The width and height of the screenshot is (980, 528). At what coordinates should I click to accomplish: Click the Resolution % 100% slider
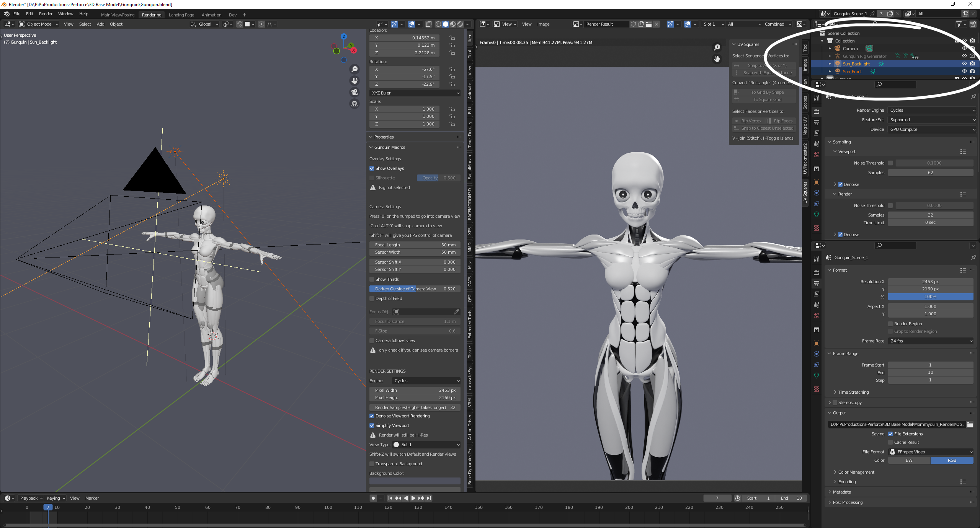click(931, 297)
